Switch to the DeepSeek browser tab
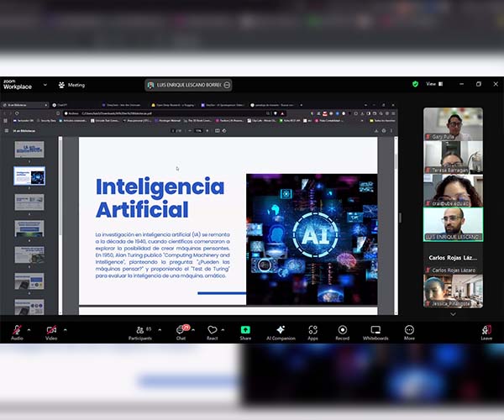The image size is (504, 420). point(122,105)
